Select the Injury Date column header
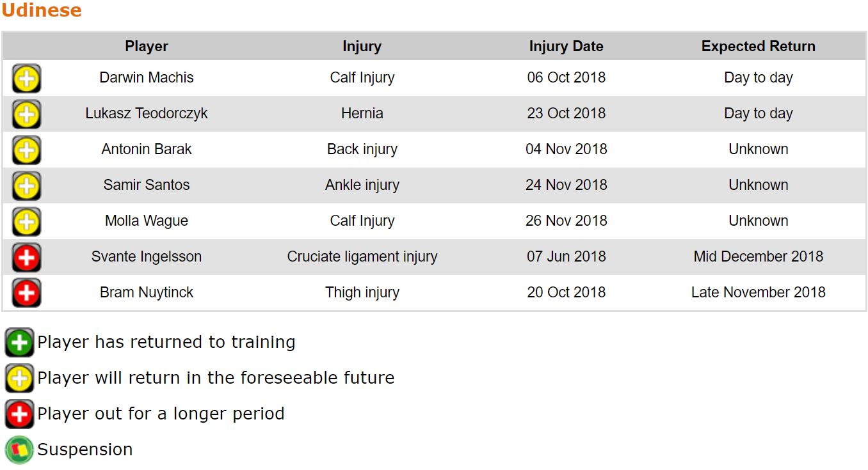The width and height of the screenshot is (868, 470). pos(566,46)
